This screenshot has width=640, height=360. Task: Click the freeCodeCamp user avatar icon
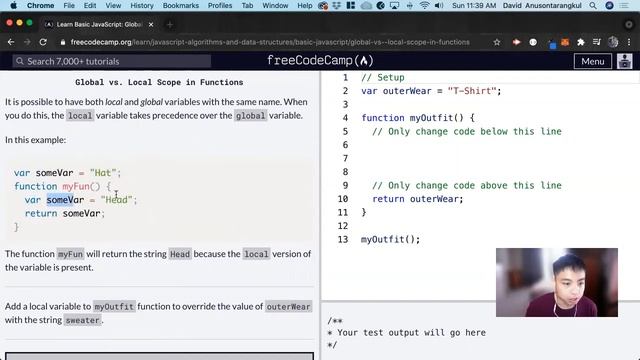624,61
